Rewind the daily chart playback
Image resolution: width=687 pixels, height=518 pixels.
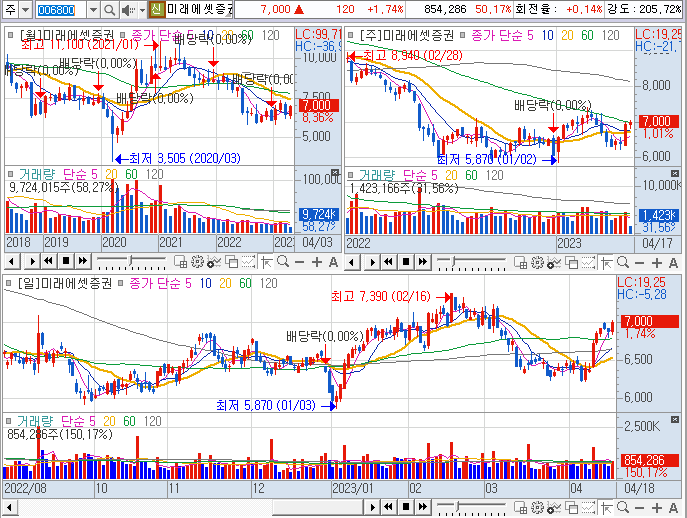(388, 507)
